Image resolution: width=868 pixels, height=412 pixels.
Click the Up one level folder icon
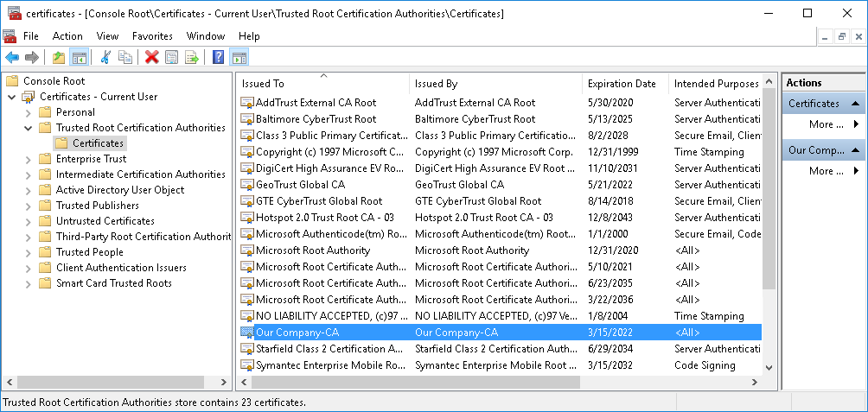[x=59, y=57]
